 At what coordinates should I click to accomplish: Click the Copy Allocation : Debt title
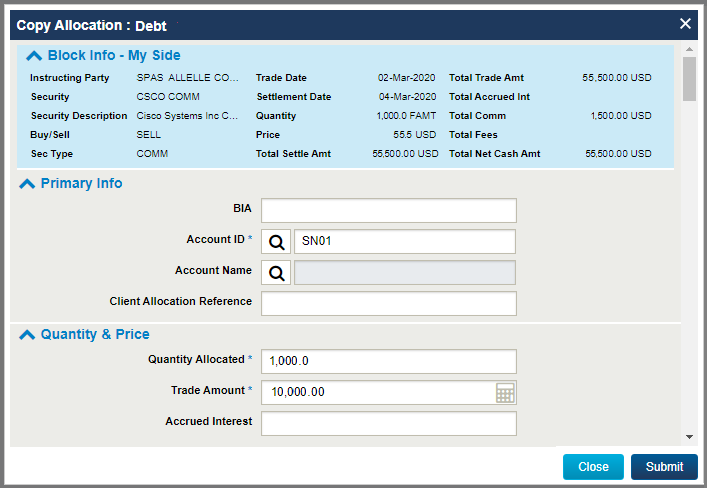[91, 25]
